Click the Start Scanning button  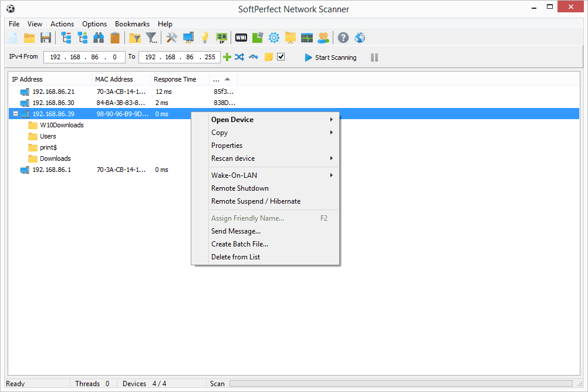pos(330,58)
